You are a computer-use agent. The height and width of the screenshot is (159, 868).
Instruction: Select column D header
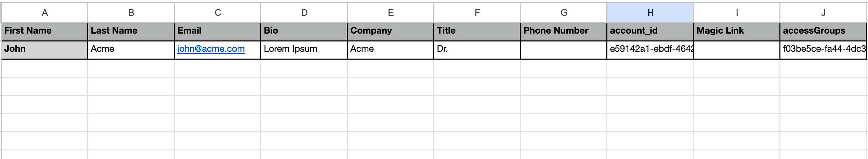coord(304,13)
